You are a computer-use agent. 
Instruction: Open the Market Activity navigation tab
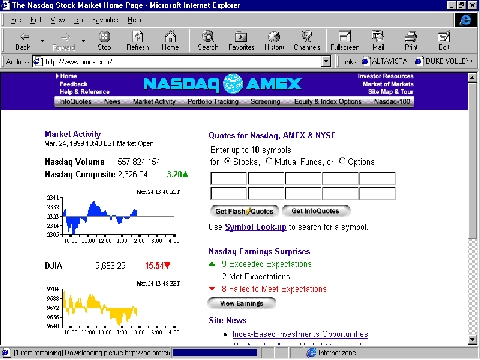pyautogui.click(x=154, y=102)
